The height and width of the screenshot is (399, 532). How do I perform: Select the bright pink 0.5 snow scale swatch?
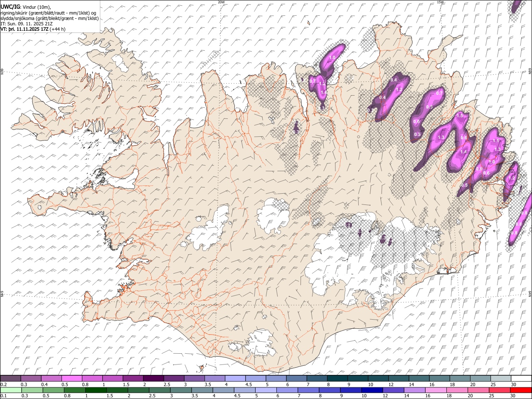(x=72, y=379)
